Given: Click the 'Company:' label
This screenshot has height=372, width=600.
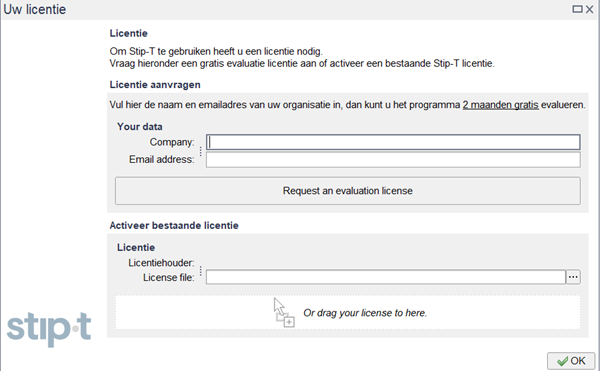Looking at the screenshot, I should coord(172,142).
